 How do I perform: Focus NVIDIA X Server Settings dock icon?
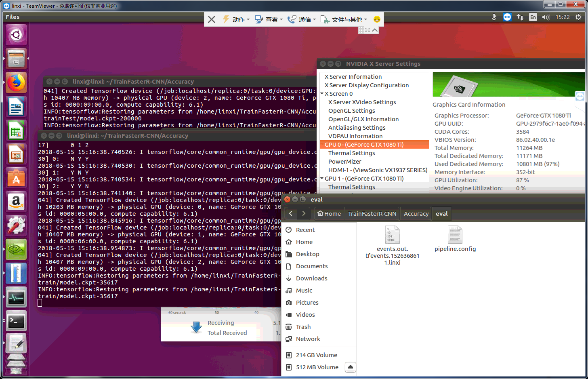(x=16, y=249)
